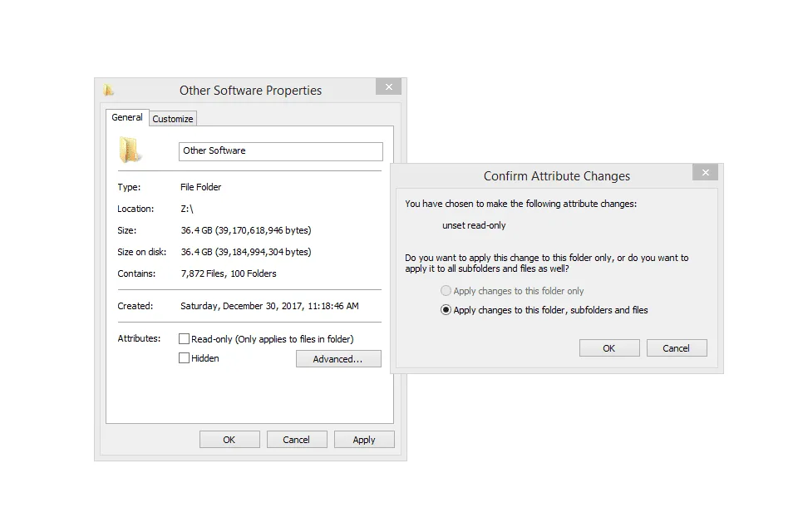Click Cancel in the Properties window
This screenshot has width=798, height=532.
(297, 439)
